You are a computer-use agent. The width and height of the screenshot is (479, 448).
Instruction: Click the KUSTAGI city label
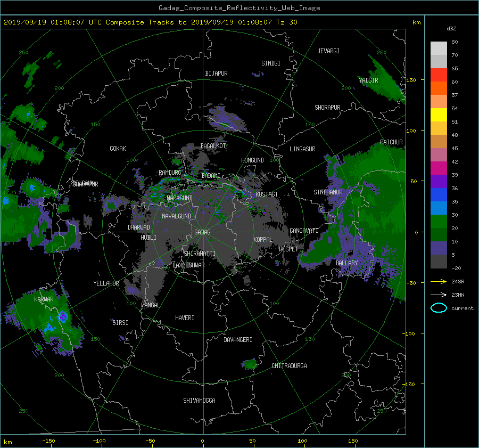click(x=267, y=194)
